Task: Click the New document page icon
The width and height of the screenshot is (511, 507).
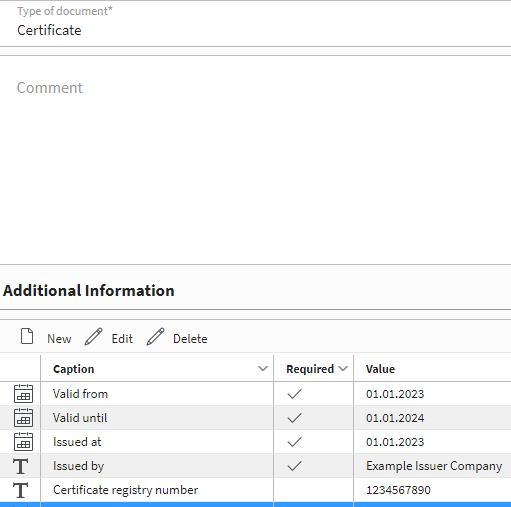Action: tap(27, 336)
